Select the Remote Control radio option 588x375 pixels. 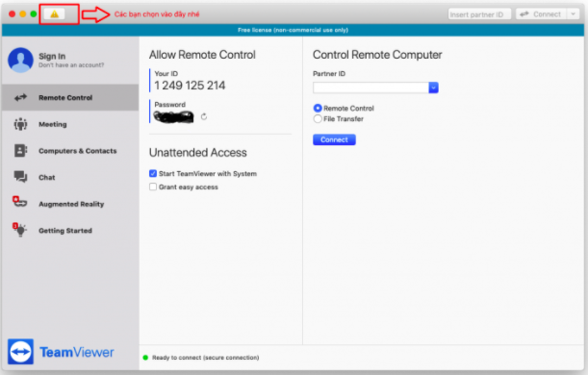point(318,108)
